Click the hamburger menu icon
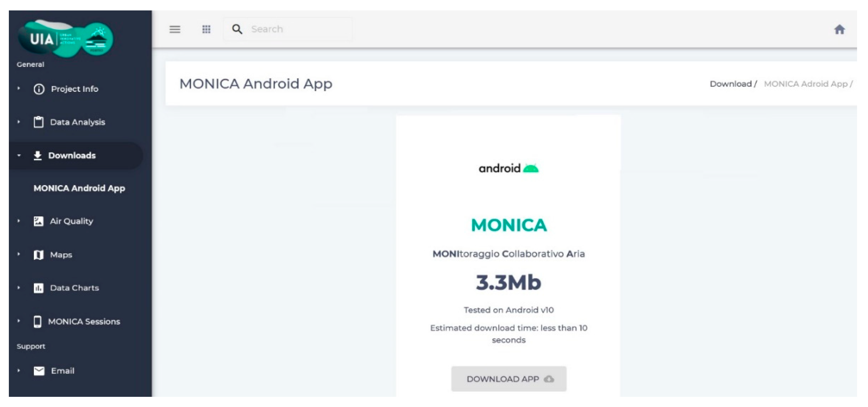The width and height of the screenshot is (868, 407). click(x=175, y=29)
